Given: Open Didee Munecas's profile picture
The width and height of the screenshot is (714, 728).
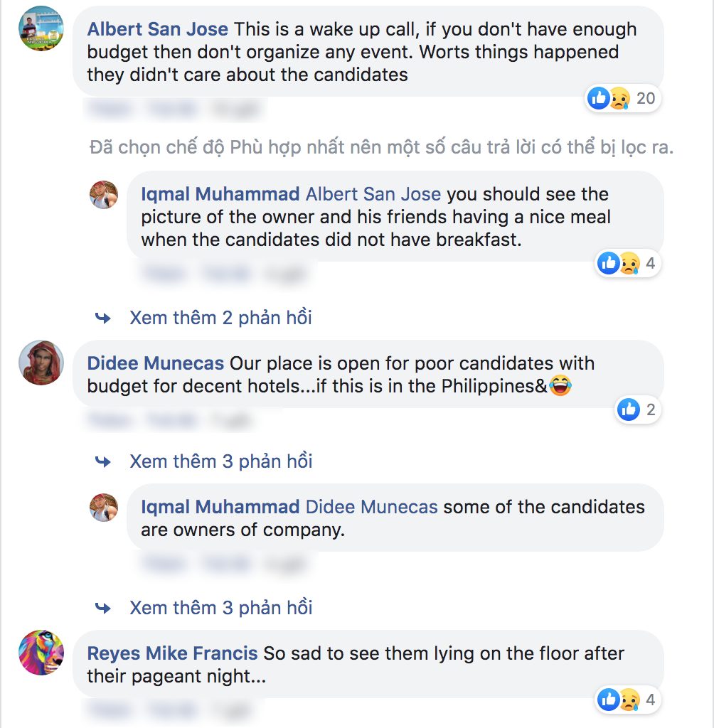Looking at the screenshot, I should (41, 363).
